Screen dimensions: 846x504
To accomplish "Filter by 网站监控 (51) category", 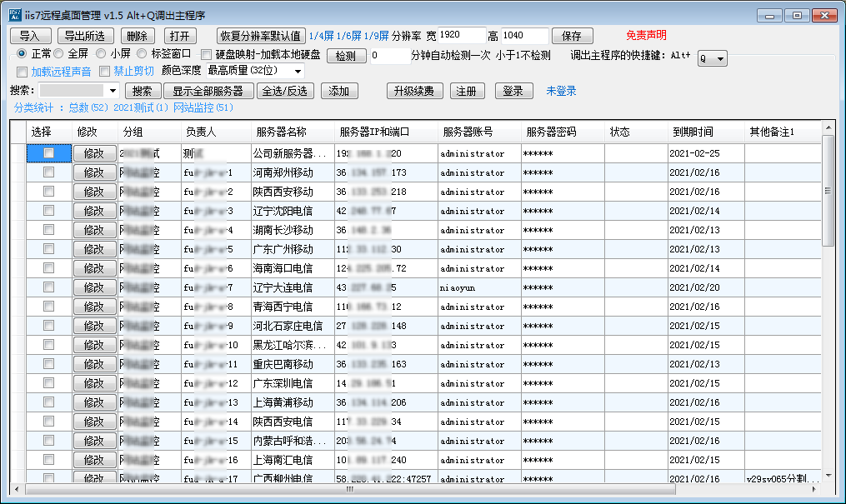I will tap(203, 107).
